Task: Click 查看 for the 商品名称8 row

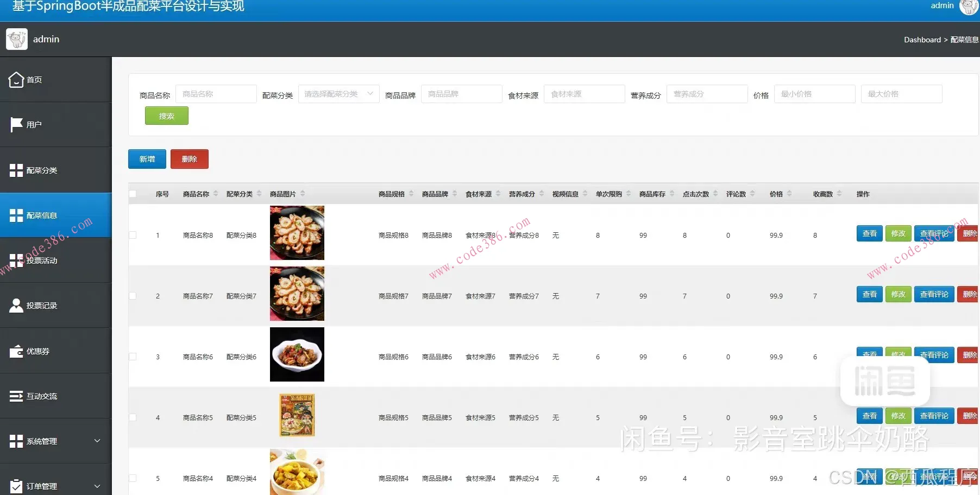Action: pos(870,233)
